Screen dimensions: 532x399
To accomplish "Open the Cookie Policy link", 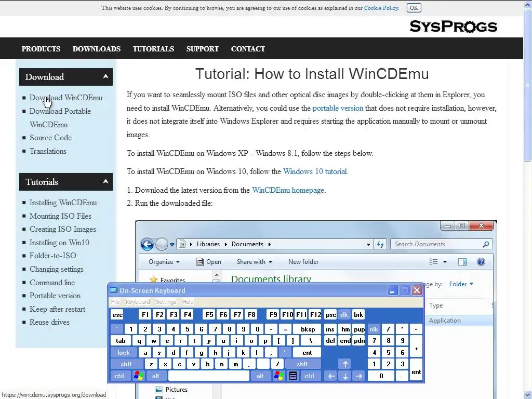I will point(381,8).
